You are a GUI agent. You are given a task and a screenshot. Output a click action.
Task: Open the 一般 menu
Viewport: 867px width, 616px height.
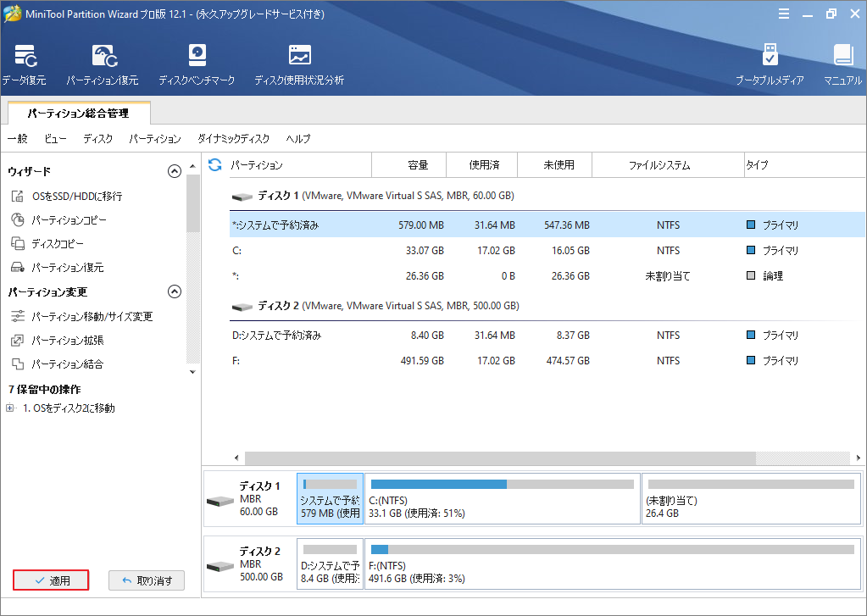pyautogui.click(x=18, y=139)
